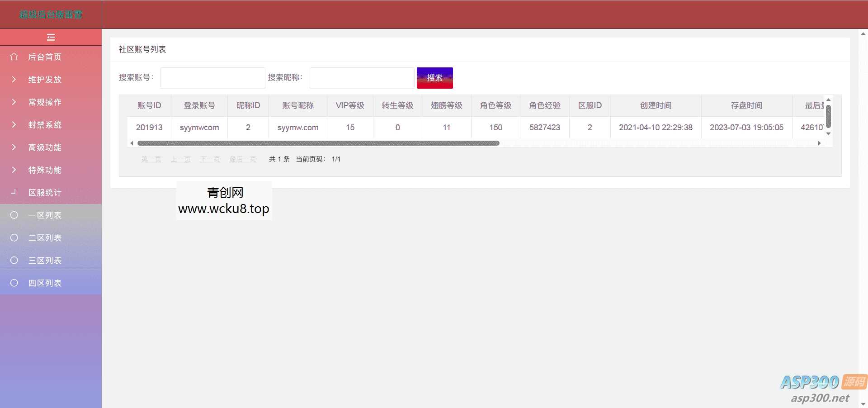Image resolution: width=868 pixels, height=408 pixels.
Task: Click the arrow icon beside 特殊功能
Action: [14, 170]
